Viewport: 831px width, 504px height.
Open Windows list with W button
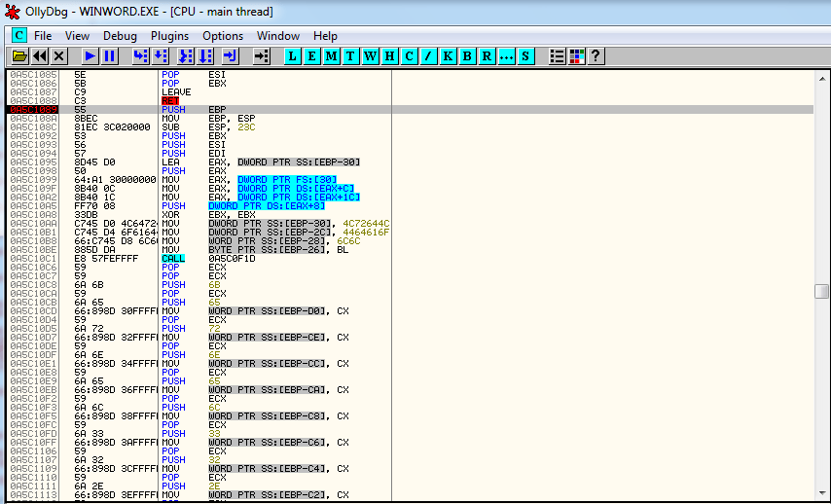point(370,55)
